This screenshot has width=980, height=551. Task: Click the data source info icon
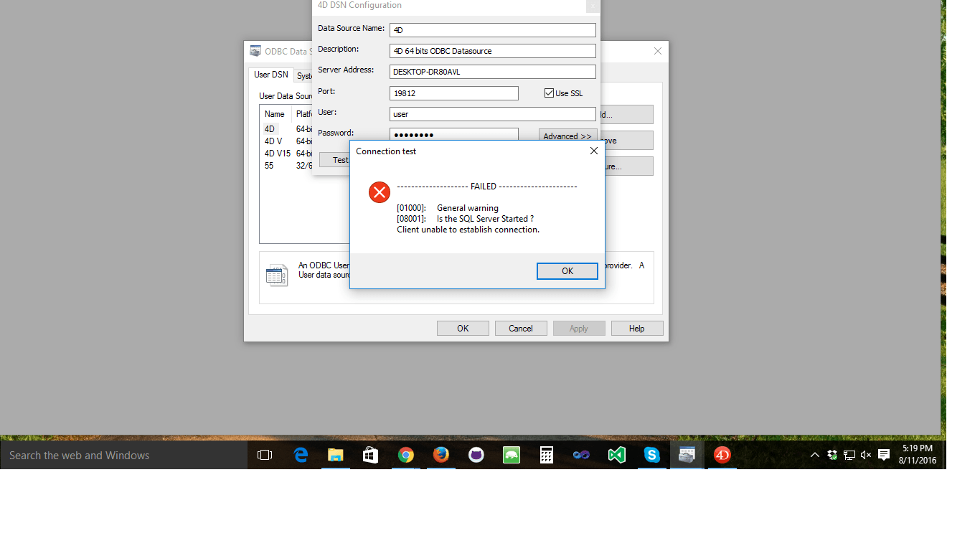click(277, 275)
